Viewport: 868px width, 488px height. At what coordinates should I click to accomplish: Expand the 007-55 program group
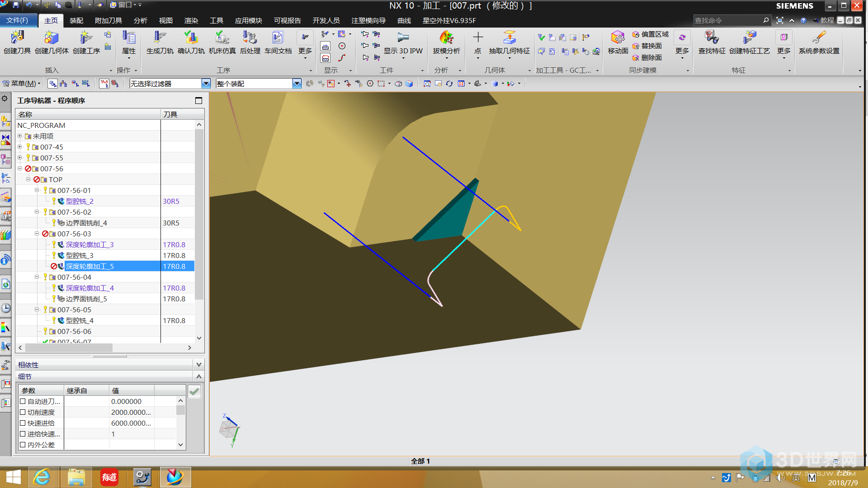(19, 158)
